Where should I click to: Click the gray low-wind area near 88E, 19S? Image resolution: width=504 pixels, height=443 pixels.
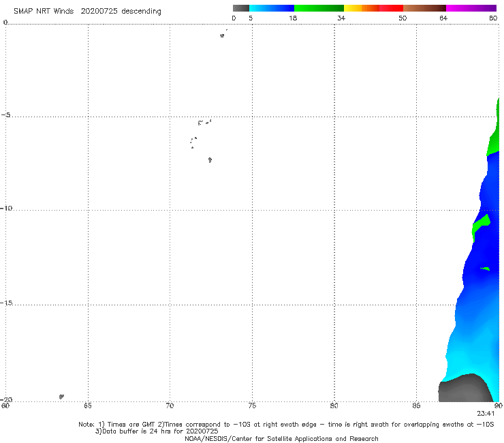463,389
